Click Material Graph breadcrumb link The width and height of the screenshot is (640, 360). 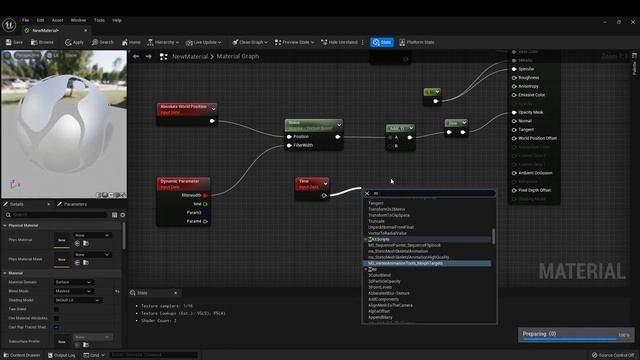[238, 56]
